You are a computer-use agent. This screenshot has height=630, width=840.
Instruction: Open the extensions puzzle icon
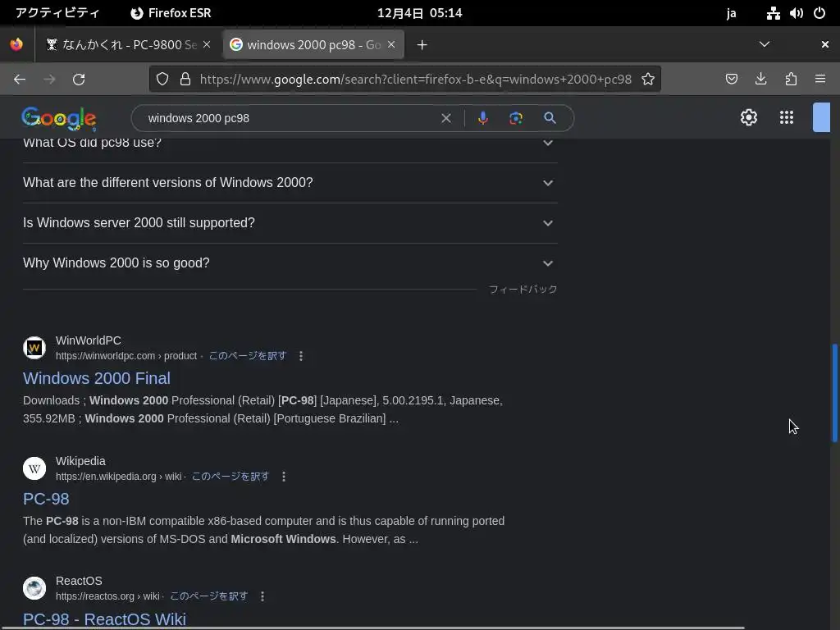[x=791, y=80]
